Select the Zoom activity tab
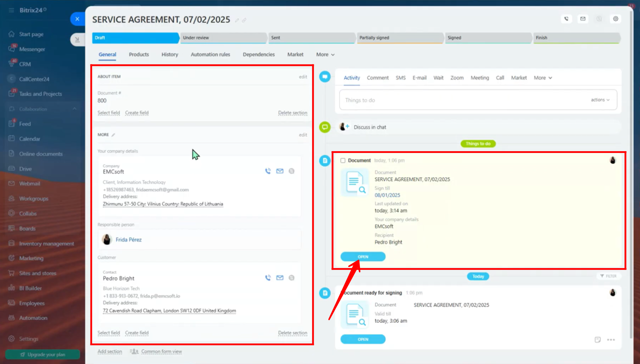This screenshot has width=640, height=364. (457, 78)
